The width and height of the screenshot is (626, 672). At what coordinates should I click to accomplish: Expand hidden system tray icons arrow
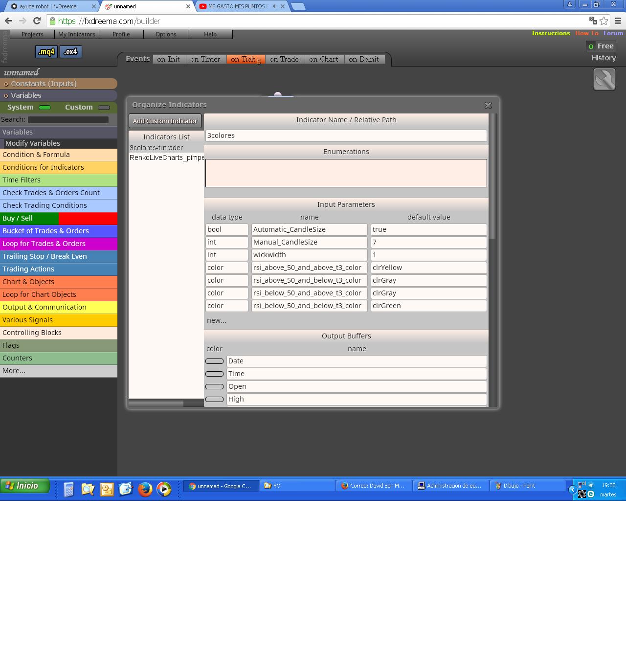pos(572,490)
